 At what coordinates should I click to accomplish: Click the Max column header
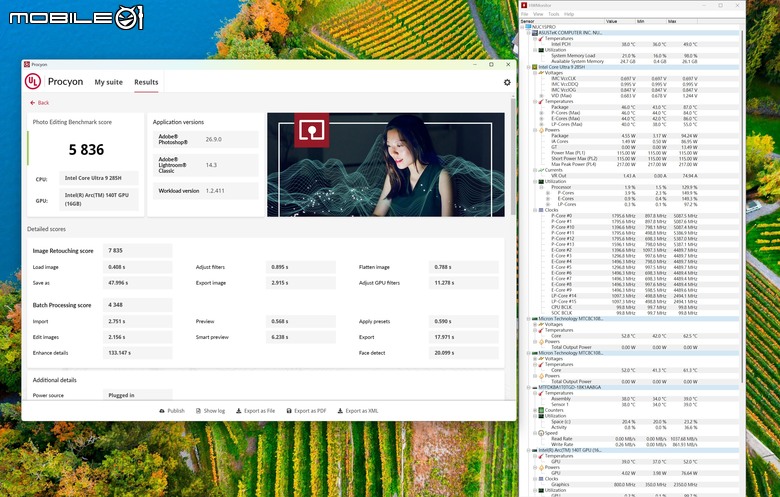pos(682,21)
